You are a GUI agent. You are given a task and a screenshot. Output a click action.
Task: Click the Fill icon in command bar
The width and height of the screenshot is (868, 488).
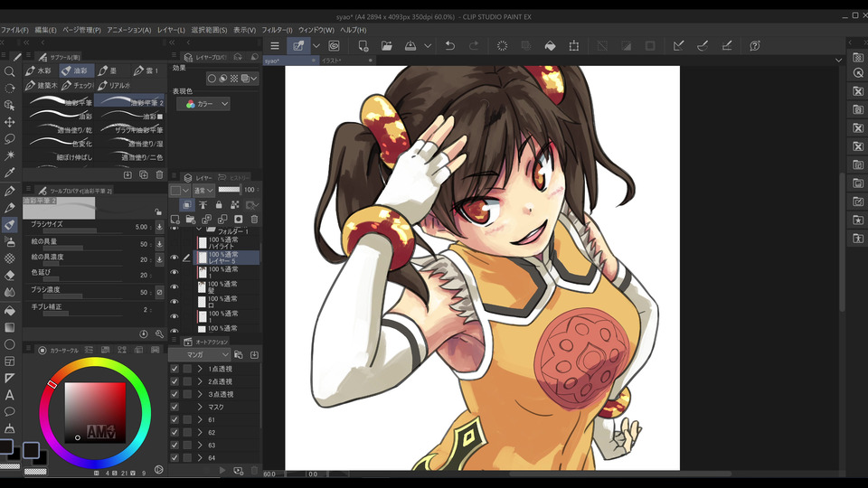[x=550, y=46]
